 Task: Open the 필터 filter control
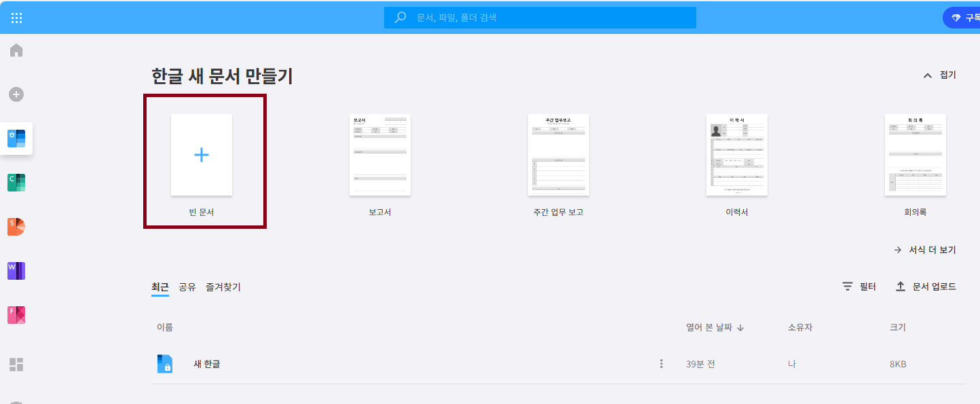858,287
